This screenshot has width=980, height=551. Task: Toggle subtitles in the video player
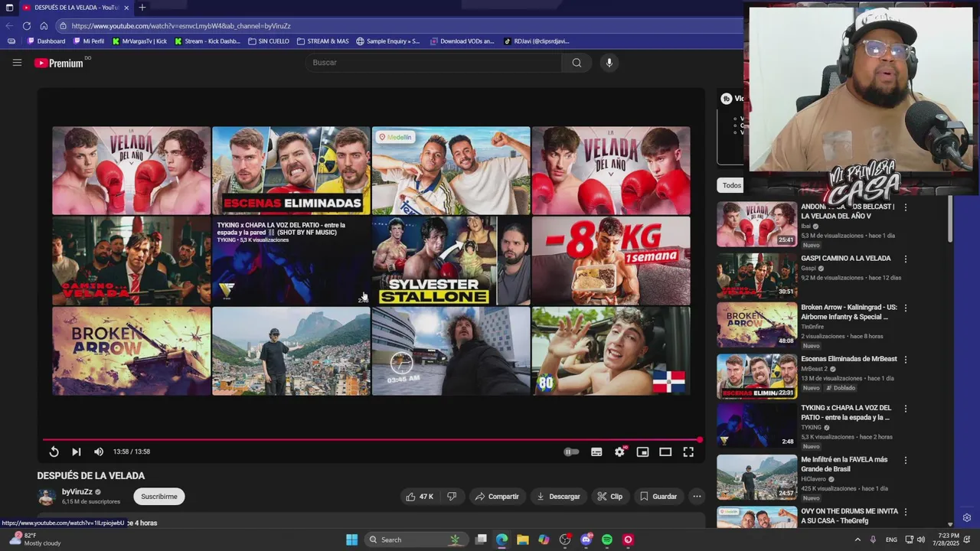(x=596, y=452)
